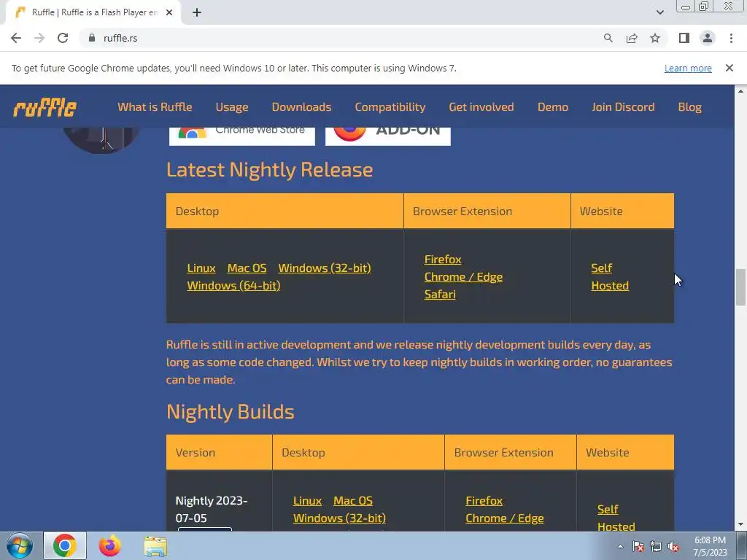Click Mac OS link in Nightly 2023-07-05 row

click(x=353, y=501)
